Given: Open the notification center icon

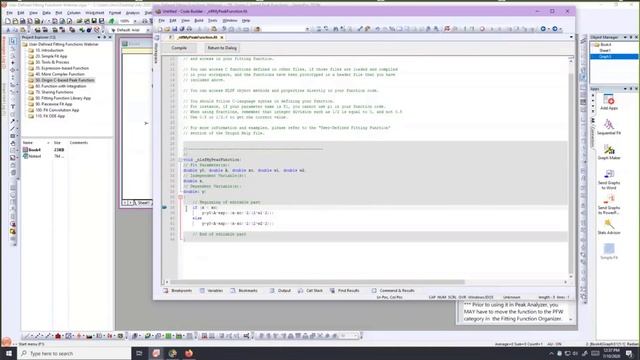Looking at the screenshot, I should click(x=629, y=353).
